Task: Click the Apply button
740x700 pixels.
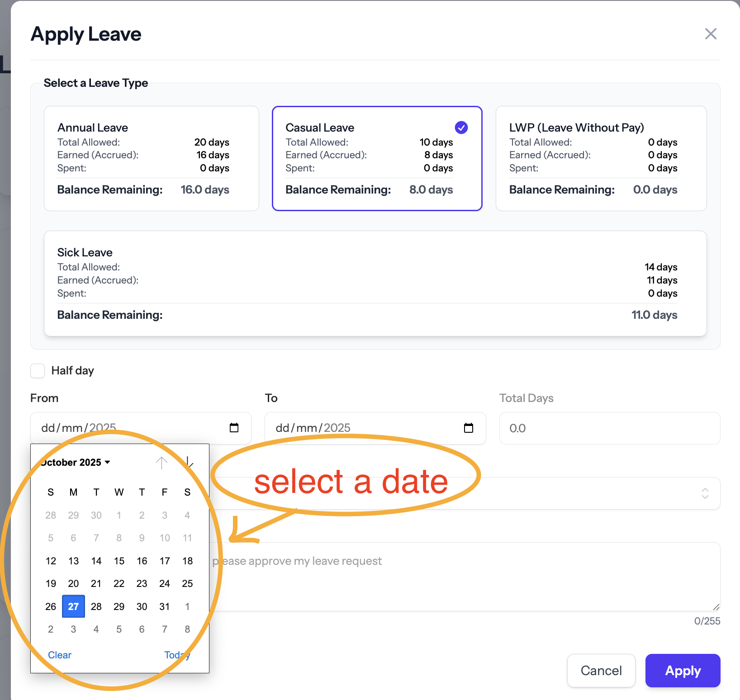Action: coord(683,671)
